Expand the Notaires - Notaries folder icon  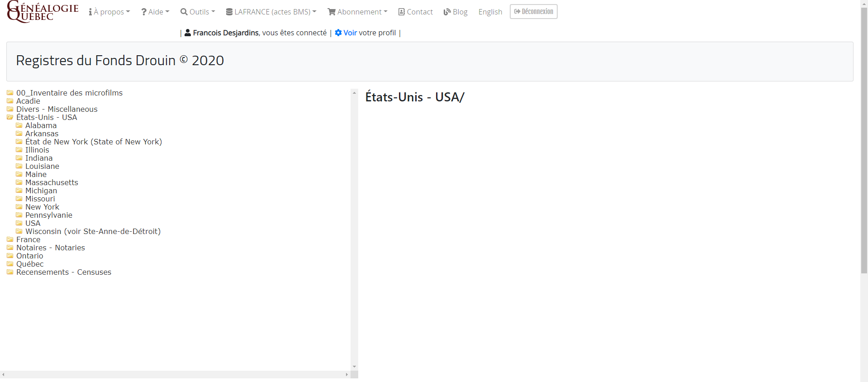(x=10, y=248)
